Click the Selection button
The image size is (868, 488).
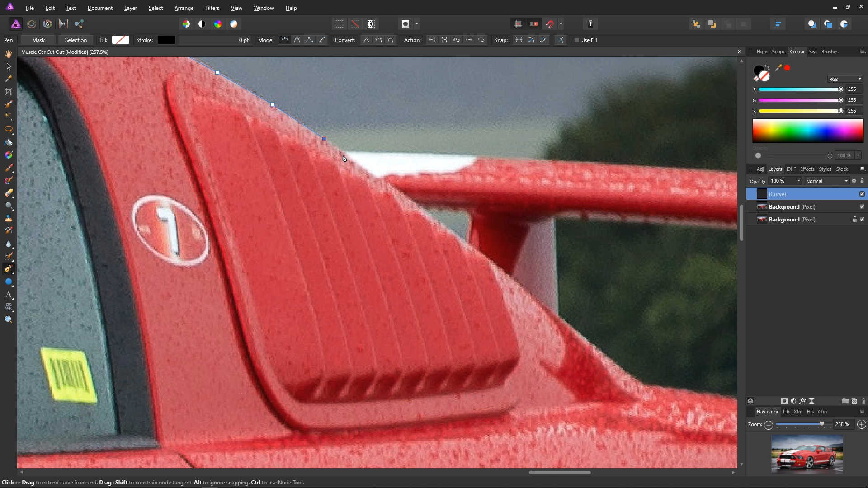click(x=75, y=40)
